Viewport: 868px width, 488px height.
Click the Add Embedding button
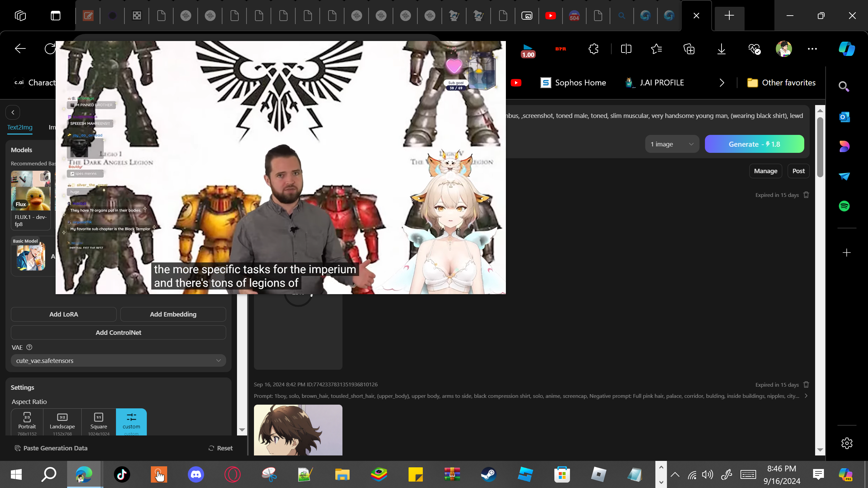coord(173,314)
